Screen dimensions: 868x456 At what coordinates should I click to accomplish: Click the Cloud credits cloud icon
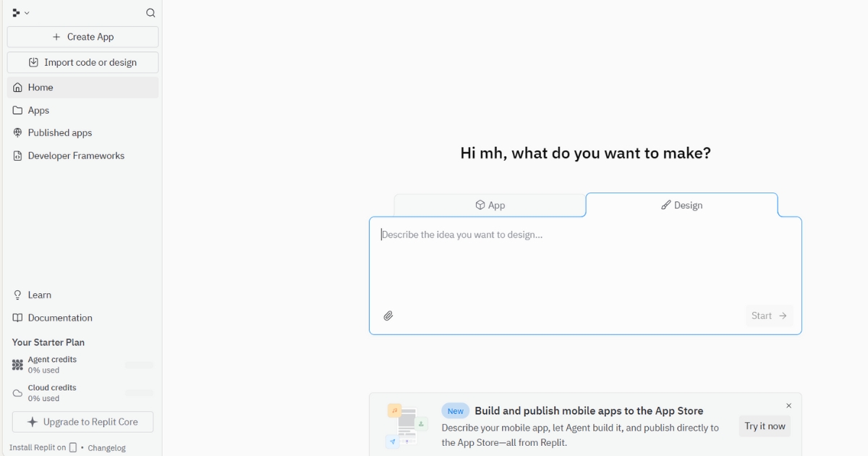point(18,393)
